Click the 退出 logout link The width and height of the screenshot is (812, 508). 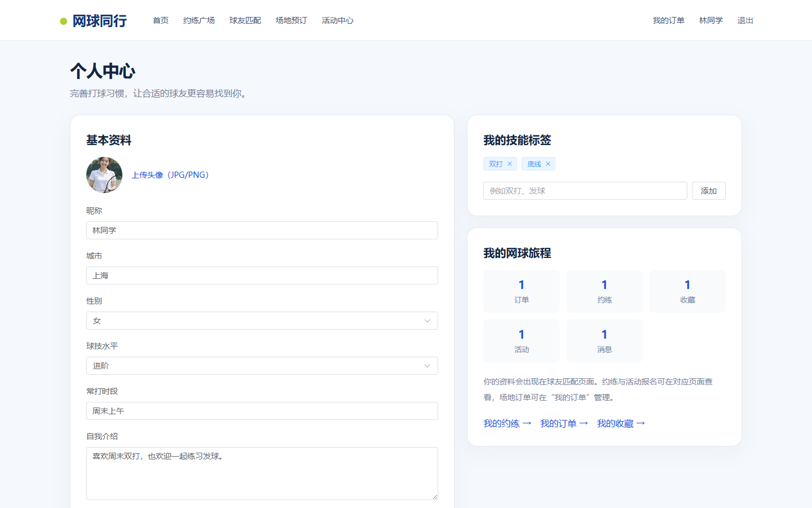745,20
